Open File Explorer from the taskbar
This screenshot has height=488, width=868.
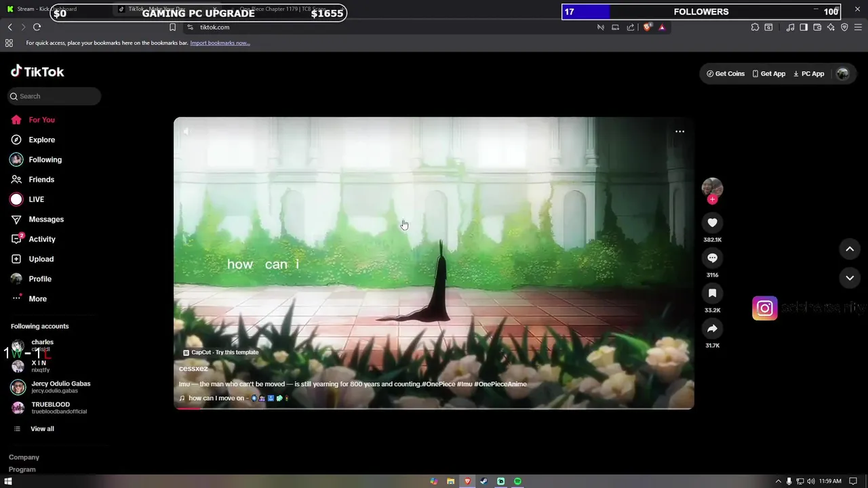click(450, 481)
